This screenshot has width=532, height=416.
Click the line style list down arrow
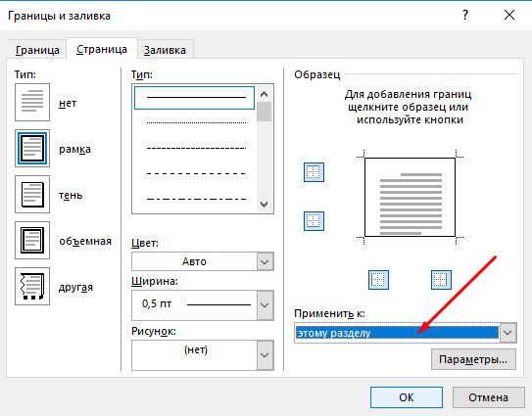[264, 205]
